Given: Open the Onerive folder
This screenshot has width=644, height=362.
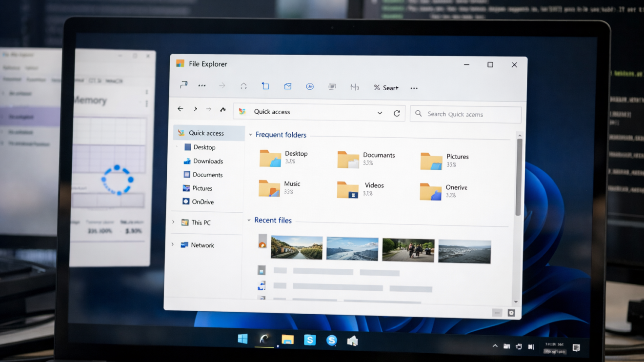Looking at the screenshot, I should pos(443,191).
